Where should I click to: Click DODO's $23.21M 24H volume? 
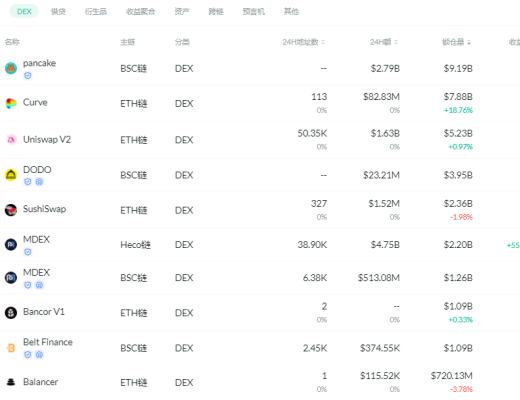point(381,175)
